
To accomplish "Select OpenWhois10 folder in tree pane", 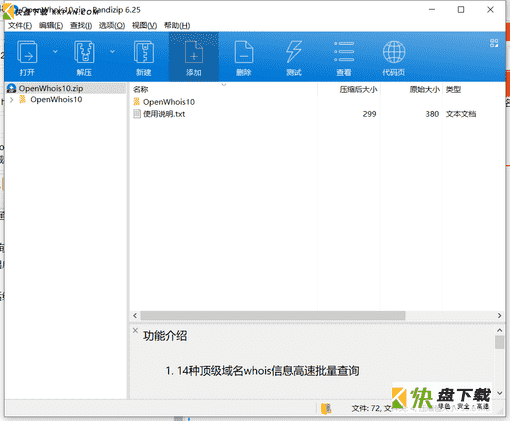I will pyautogui.click(x=56, y=99).
